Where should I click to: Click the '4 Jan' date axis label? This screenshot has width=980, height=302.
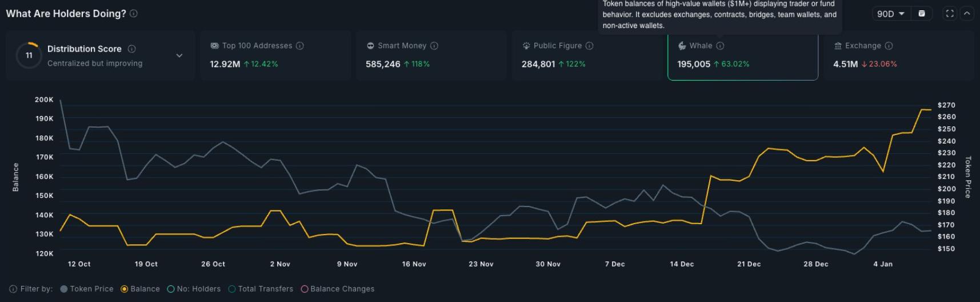[882, 264]
